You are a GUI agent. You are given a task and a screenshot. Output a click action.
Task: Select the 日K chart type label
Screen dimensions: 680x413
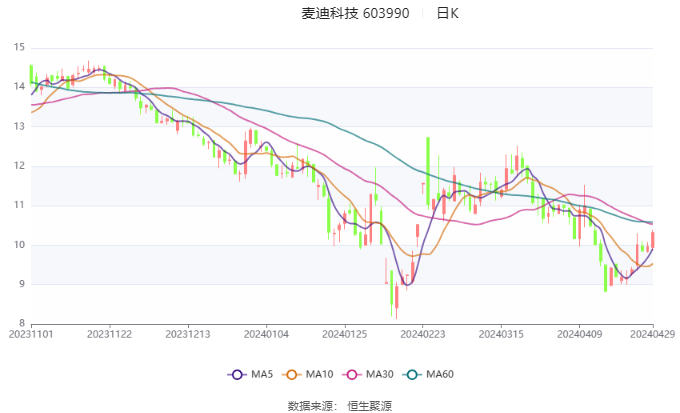(x=447, y=13)
